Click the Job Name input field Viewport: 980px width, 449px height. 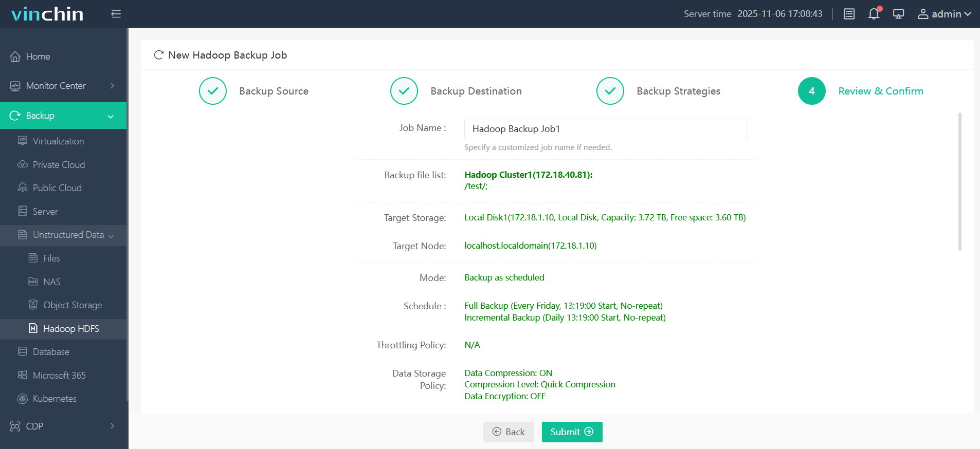click(x=605, y=129)
